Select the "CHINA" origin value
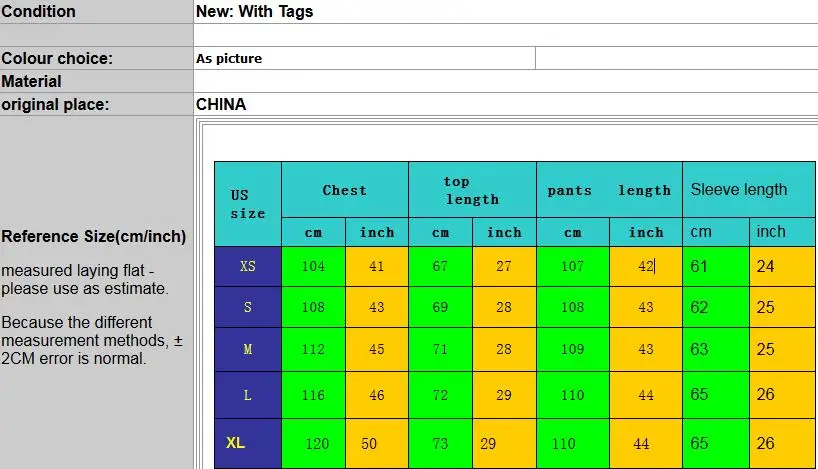Image resolution: width=818 pixels, height=469 pixels. pyautogui.click(x=221, y=104)
